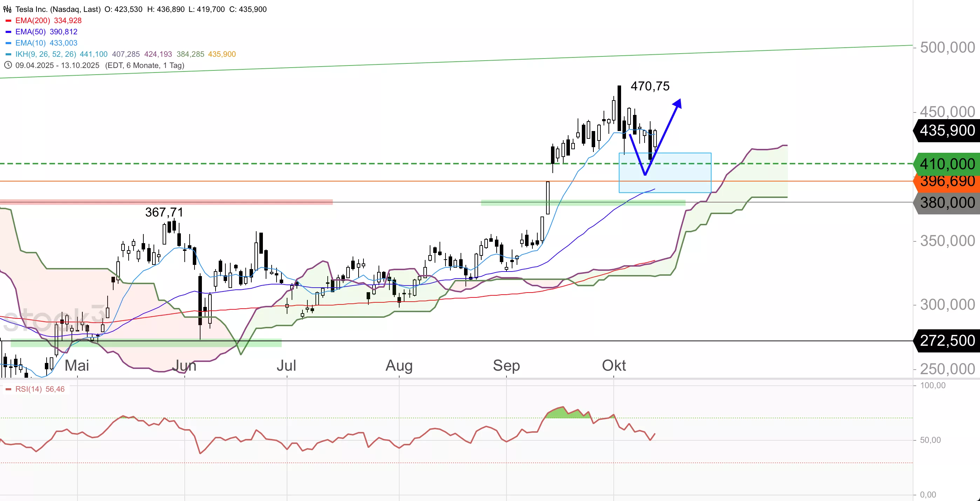Click the dark blue EMA(50) legend marker

[x=8, y=32]
